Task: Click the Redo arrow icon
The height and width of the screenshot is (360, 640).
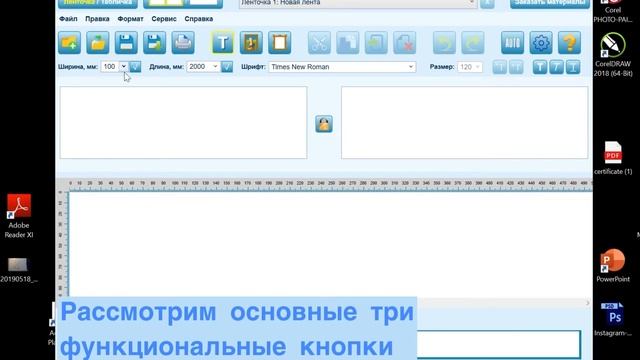Action: pyautogui.click(x=473, y=42)
